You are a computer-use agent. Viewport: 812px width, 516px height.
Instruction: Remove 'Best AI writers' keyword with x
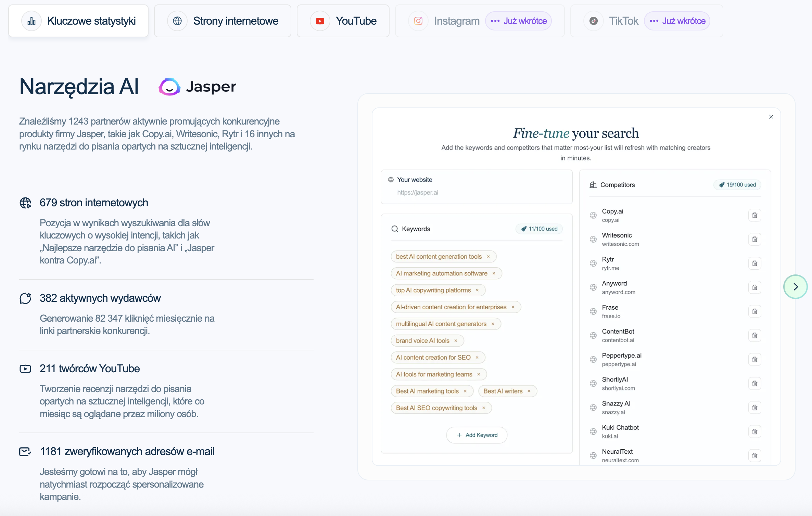(x=529, y=391)
